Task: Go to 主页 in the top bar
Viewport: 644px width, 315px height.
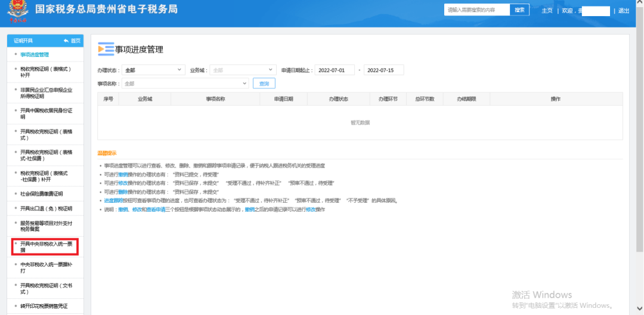Action: tap(547, 11)
